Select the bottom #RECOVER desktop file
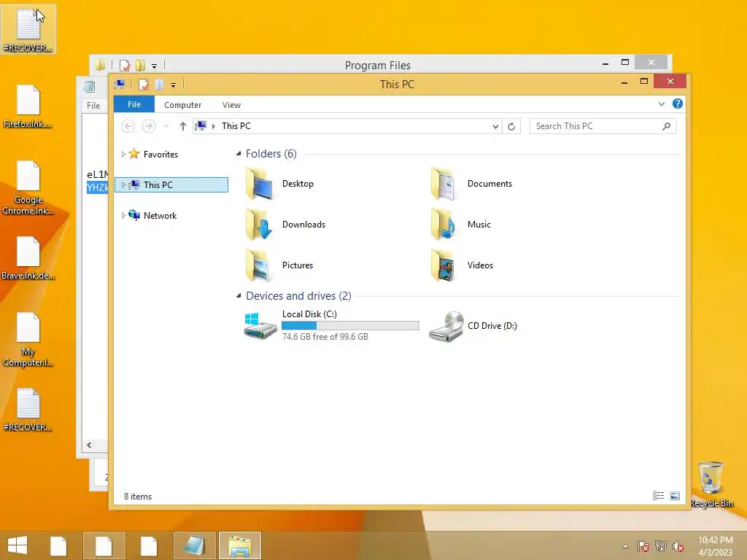 coord(28,410)
